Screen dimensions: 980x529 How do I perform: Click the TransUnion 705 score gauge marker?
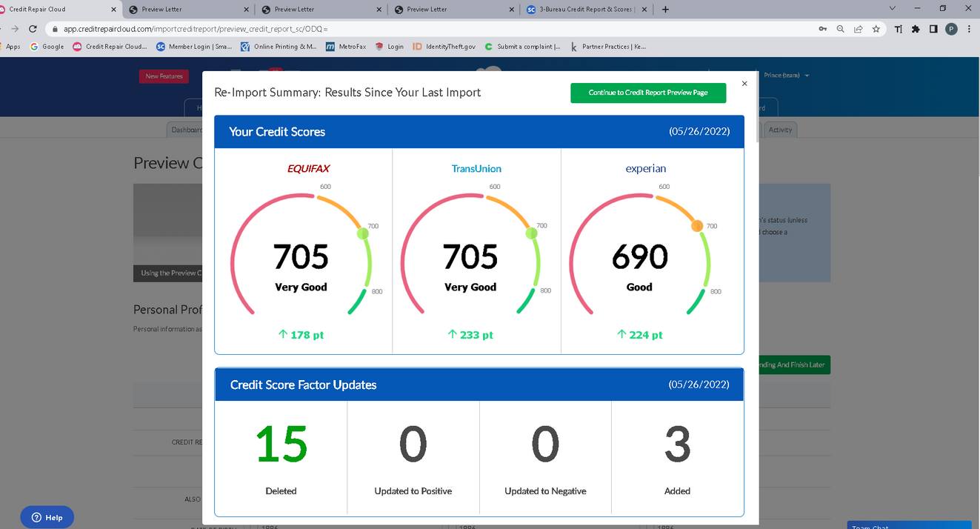point(531,233)
